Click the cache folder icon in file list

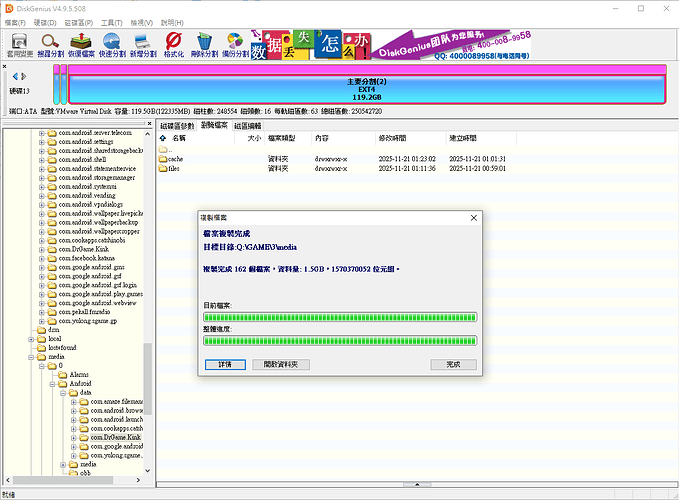[164, 159]
